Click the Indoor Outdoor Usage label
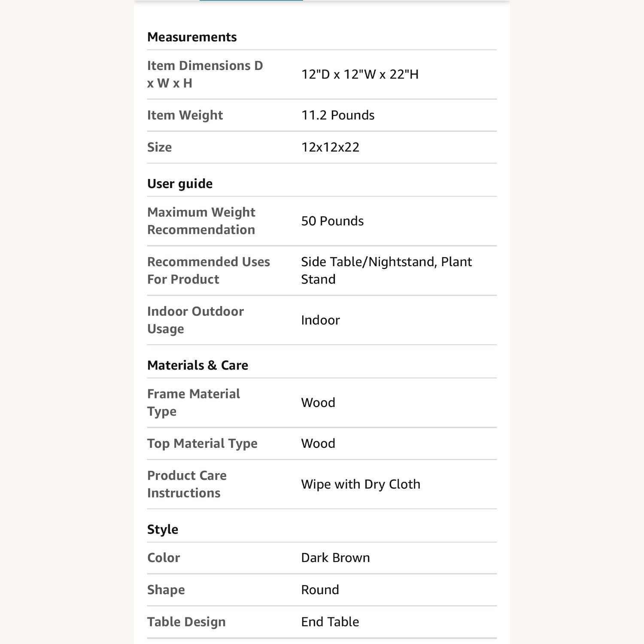644x644 pixels. 195,320
